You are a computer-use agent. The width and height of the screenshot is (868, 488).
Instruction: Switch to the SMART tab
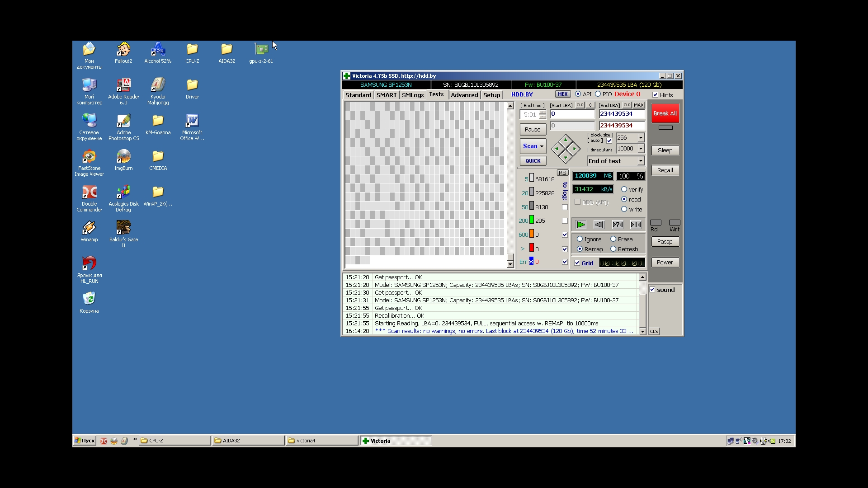click(387, 95)
